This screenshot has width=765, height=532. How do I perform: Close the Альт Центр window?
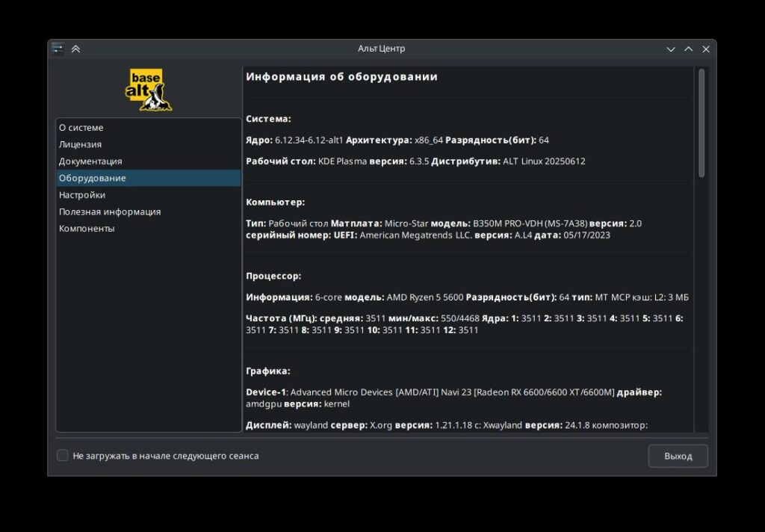[x=706, y=49]
